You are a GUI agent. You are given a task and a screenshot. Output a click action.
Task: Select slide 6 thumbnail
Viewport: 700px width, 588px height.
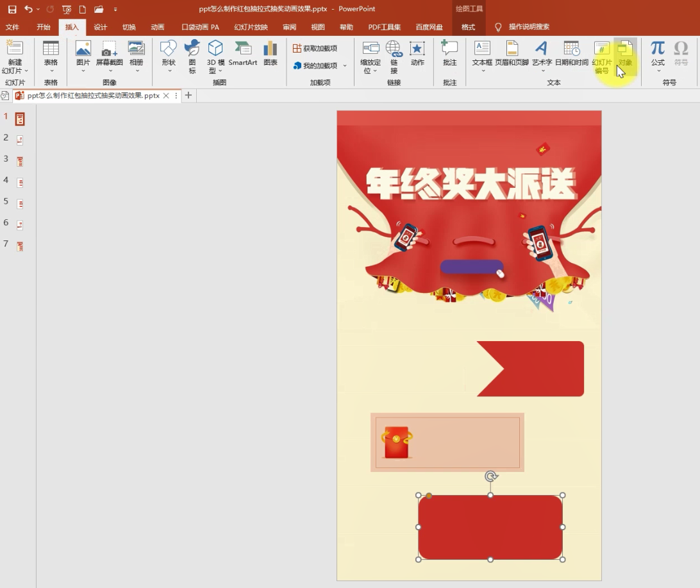click(x=20, y=225)
